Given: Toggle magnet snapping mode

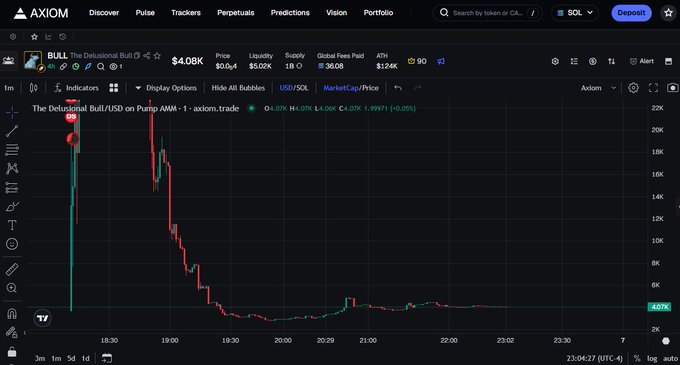Looking at the screenshot, I should click(x=12, y=313).
